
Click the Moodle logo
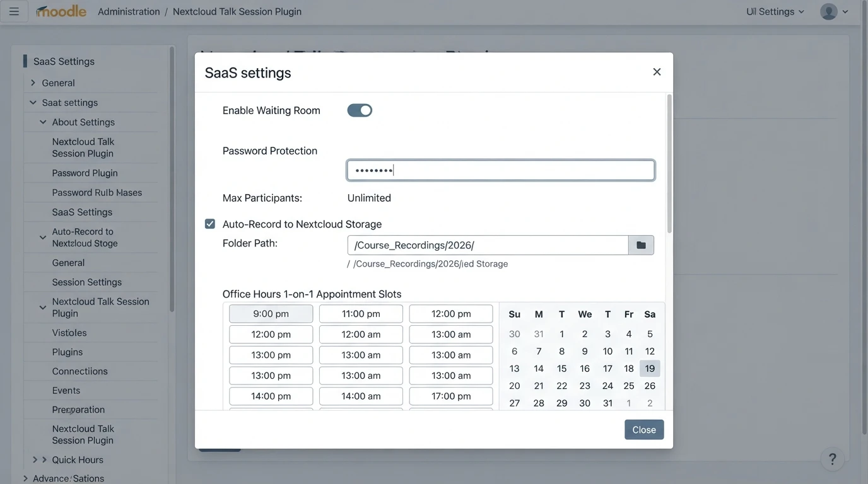tap(61, 11)
